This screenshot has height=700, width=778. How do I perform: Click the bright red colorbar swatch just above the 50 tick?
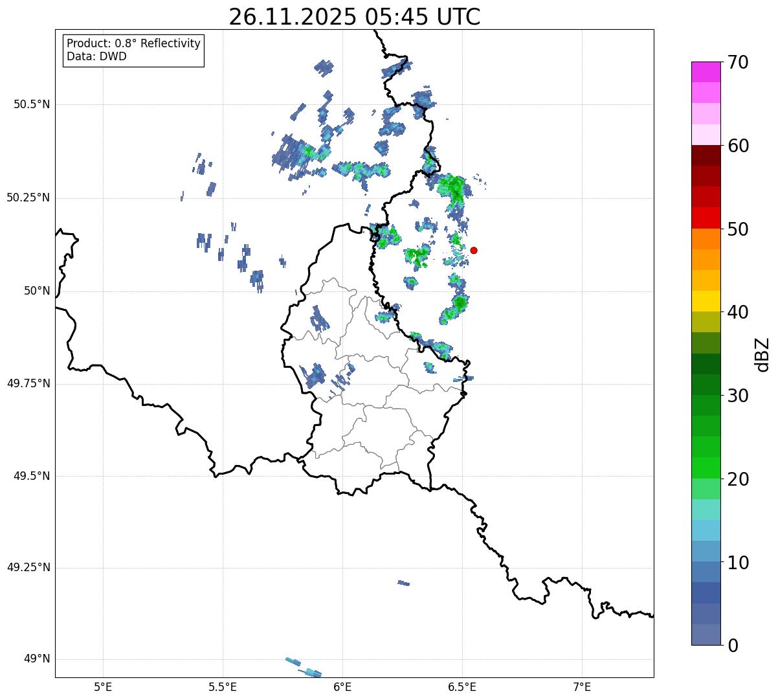[x=706, y=218]
